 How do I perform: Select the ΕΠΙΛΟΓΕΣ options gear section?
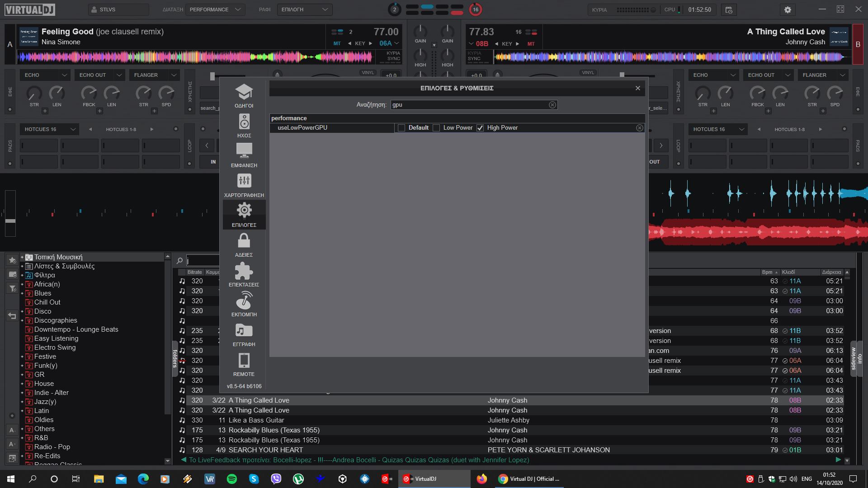point(244,215)
